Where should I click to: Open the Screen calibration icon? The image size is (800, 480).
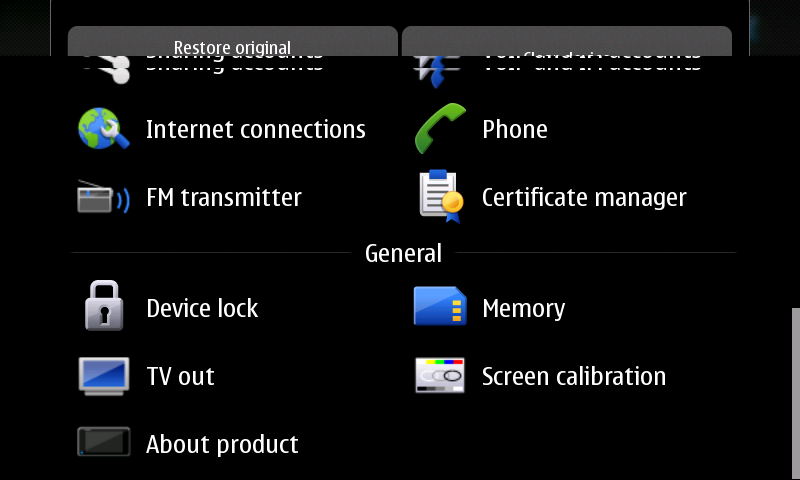(x=440, y=375)
